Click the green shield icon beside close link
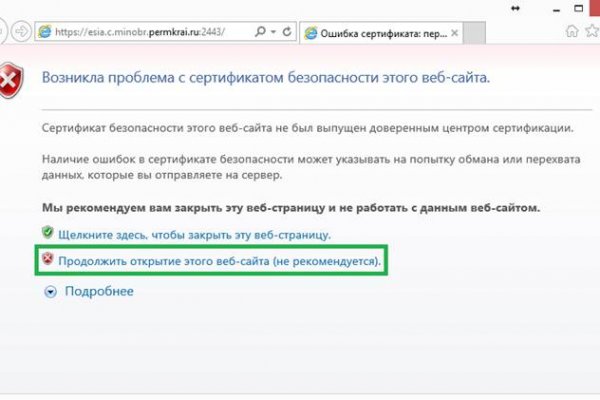The height and width of the screenshot is (400, 600). click(x=47, y=234)
